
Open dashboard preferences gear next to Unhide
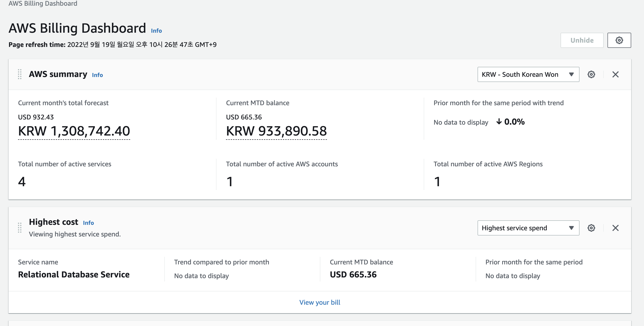(619, 40)
